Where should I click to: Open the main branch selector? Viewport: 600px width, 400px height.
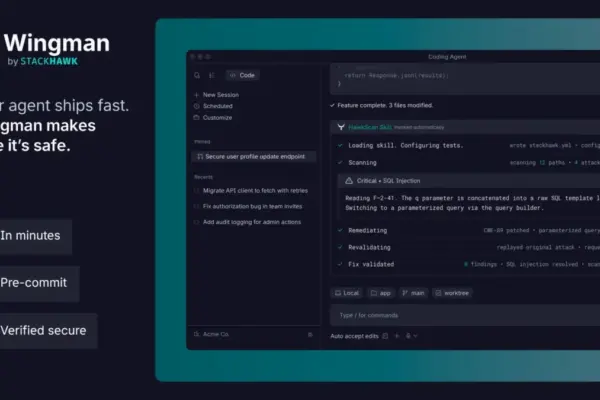pos(413,293)
